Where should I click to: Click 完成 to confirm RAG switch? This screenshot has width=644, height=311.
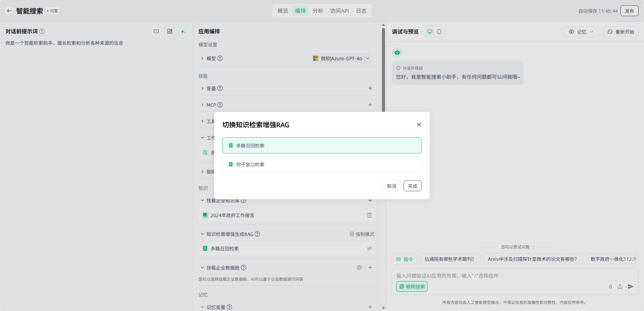click(412, 186)
